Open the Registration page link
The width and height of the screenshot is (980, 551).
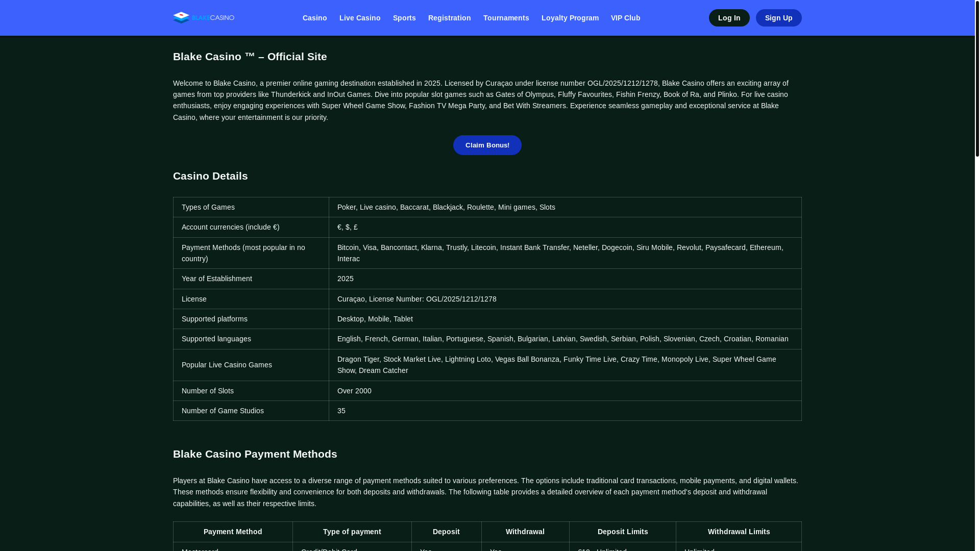(449, 18)
